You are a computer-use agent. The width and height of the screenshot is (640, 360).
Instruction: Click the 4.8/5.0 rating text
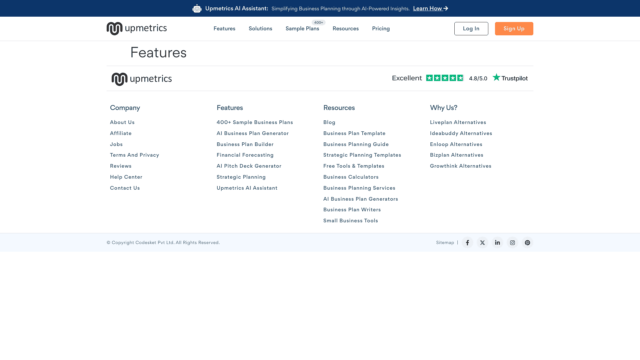(x=478, y=78)
